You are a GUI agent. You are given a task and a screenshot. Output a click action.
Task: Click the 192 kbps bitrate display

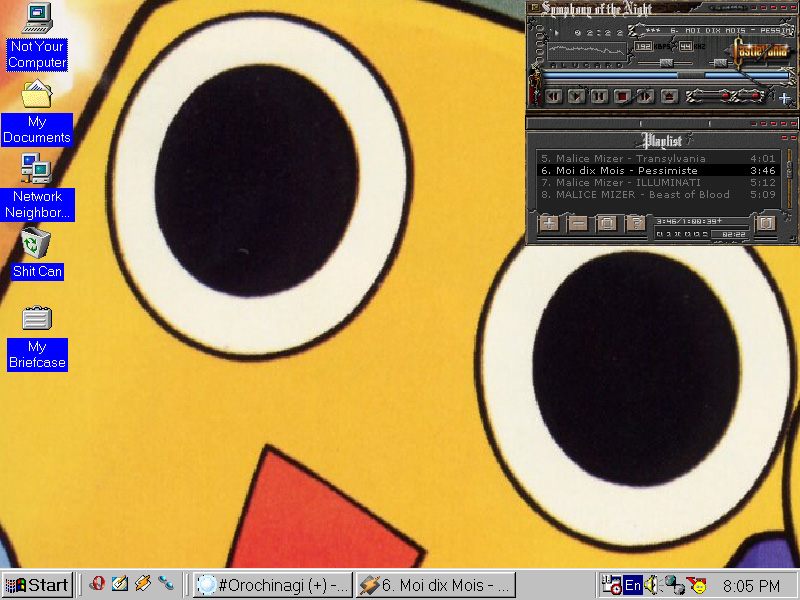pos(644,46)
